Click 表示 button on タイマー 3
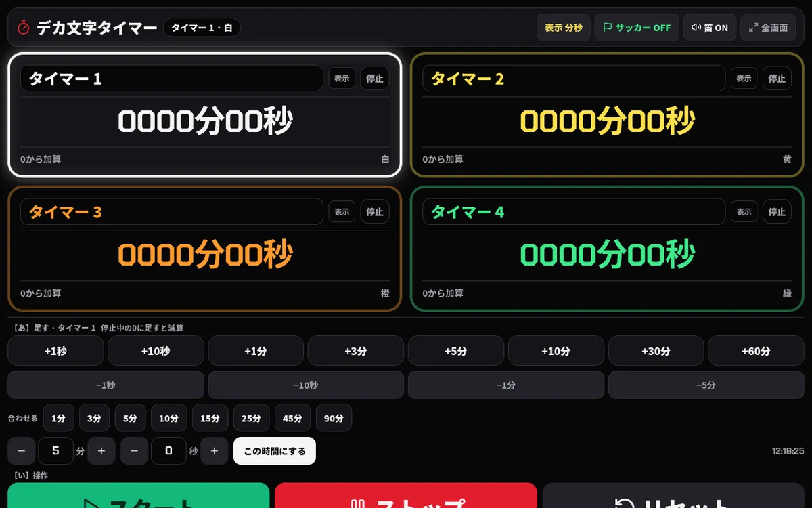This screenshot has width=812, height=508. point(342,212)
